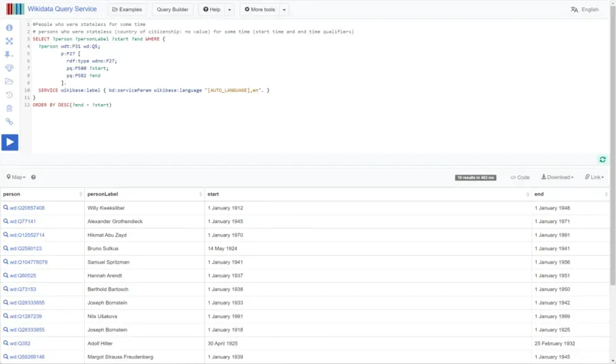Viewport: 616px width, 364px height.
Task: Click the More tools button
Action: [x=259, y=10]
